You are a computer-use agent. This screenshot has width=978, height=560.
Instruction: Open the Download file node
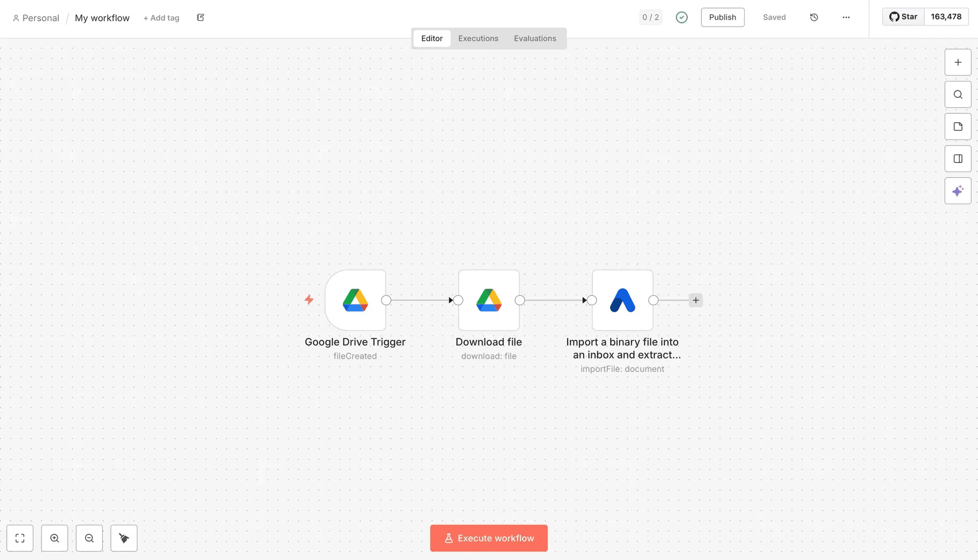(x=488, y=300)
